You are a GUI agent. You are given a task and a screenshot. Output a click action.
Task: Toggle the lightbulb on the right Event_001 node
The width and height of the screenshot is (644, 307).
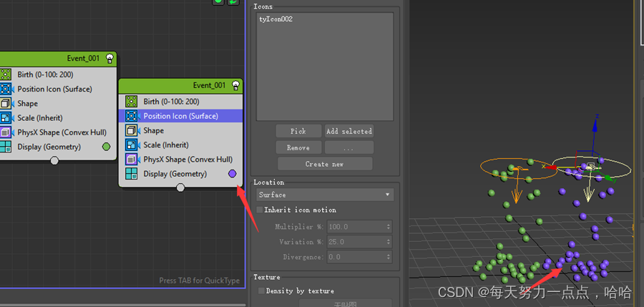235,85
